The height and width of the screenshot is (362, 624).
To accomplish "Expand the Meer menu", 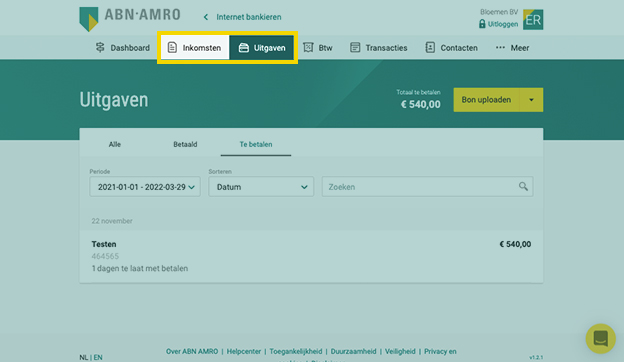I will [520, 48].
